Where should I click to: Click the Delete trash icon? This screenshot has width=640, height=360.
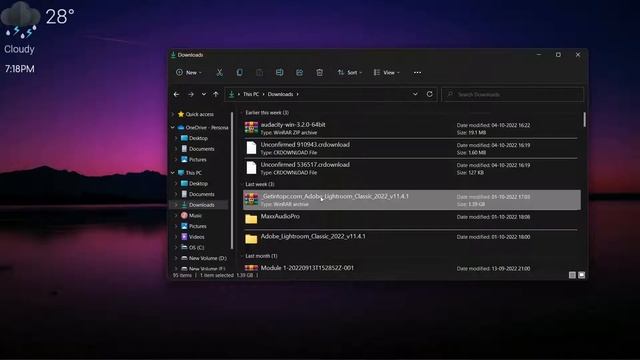coord(320,72)
